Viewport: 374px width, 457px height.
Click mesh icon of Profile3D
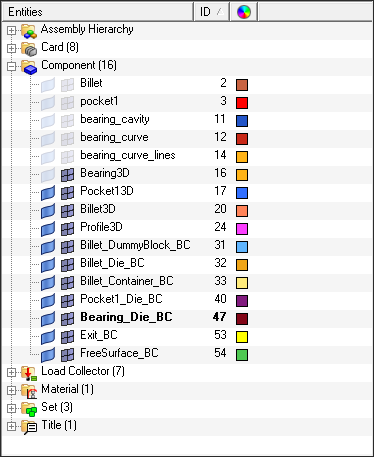(67, 229)
